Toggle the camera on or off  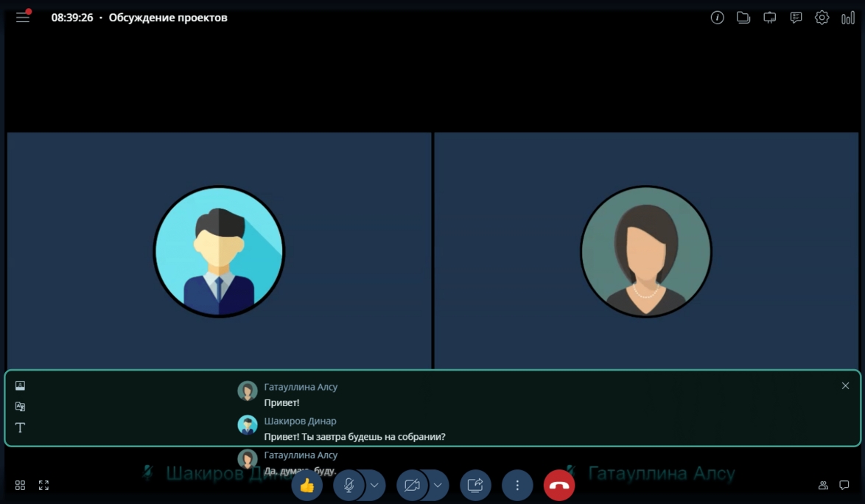(413, 486)
